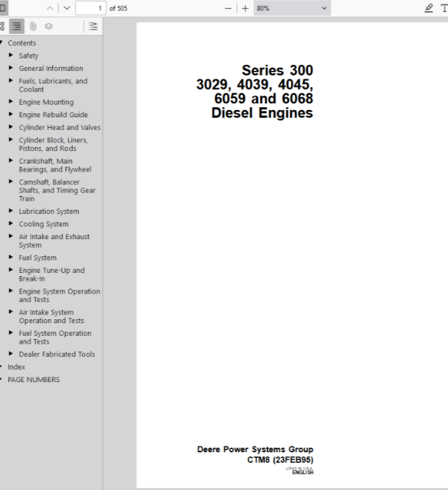Viewport: 448px width, 490px height.
Task: Go to next page arrow
Action: [x=67, y=8]
